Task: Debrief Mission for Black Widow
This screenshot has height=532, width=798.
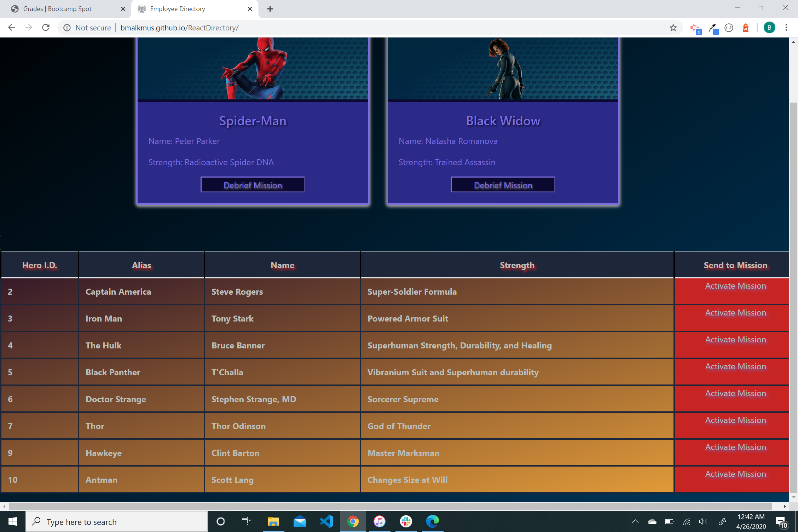Action: [x=503, y=185]
